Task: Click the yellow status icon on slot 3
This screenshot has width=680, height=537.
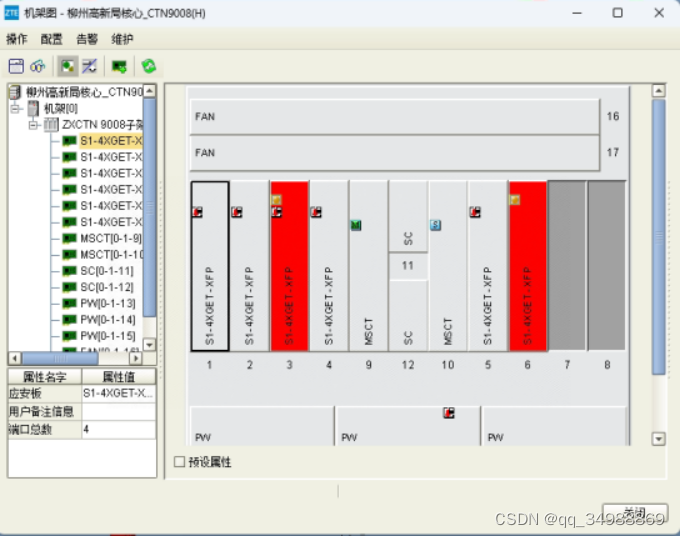Action: (276, 200)
